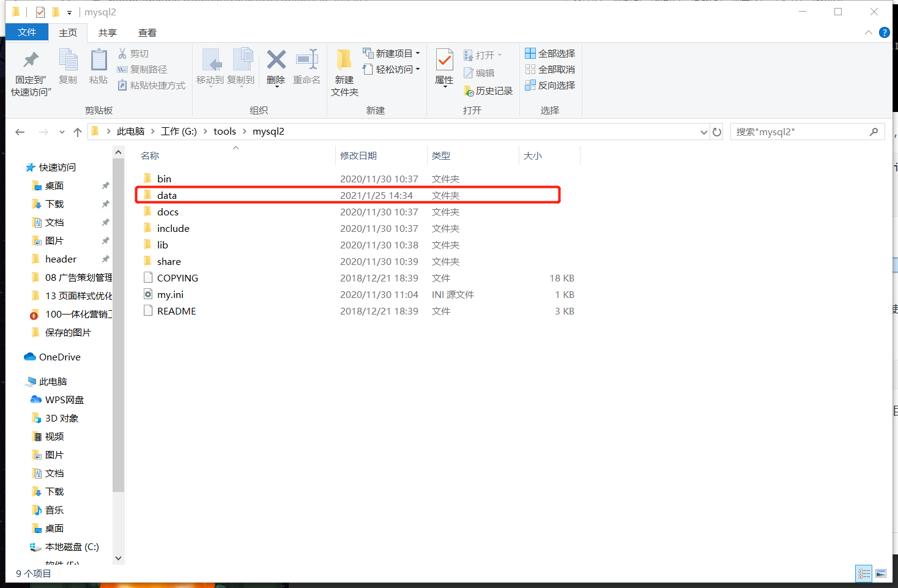This screenshot has width=898, height=588.
Task: Click the chevron after 此电脑 in breadcrumb
Action: coord(153,132)
